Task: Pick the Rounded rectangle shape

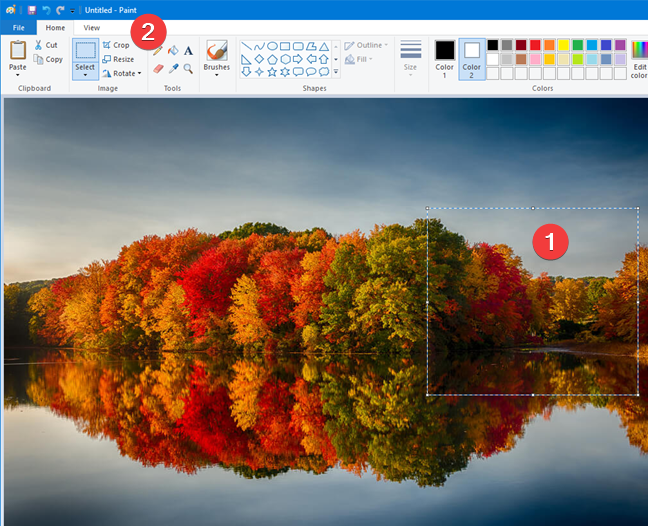Action: coord(298,46)
